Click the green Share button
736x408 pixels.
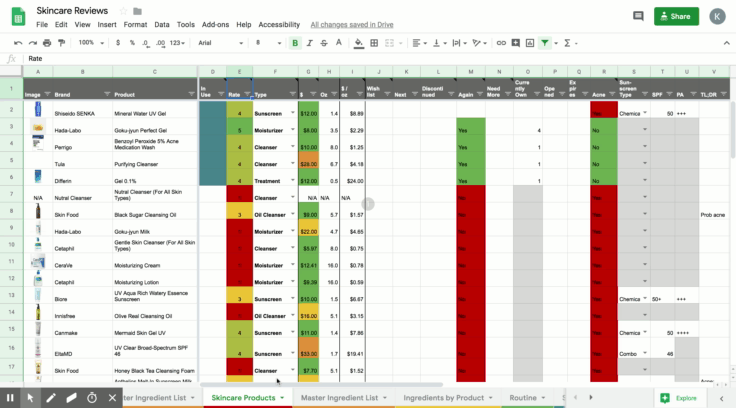676,16
